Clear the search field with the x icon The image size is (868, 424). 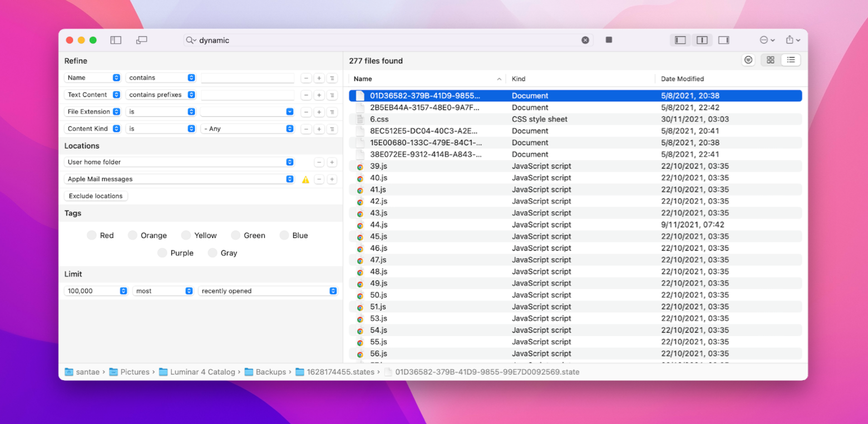pyautogui.click(x=585, y=40)
